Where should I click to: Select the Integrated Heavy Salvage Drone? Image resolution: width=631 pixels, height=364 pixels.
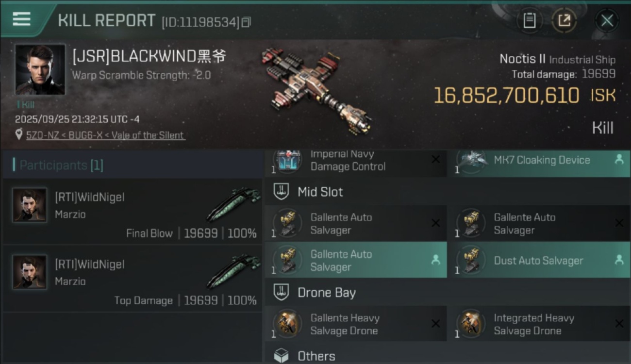(539, 324)
